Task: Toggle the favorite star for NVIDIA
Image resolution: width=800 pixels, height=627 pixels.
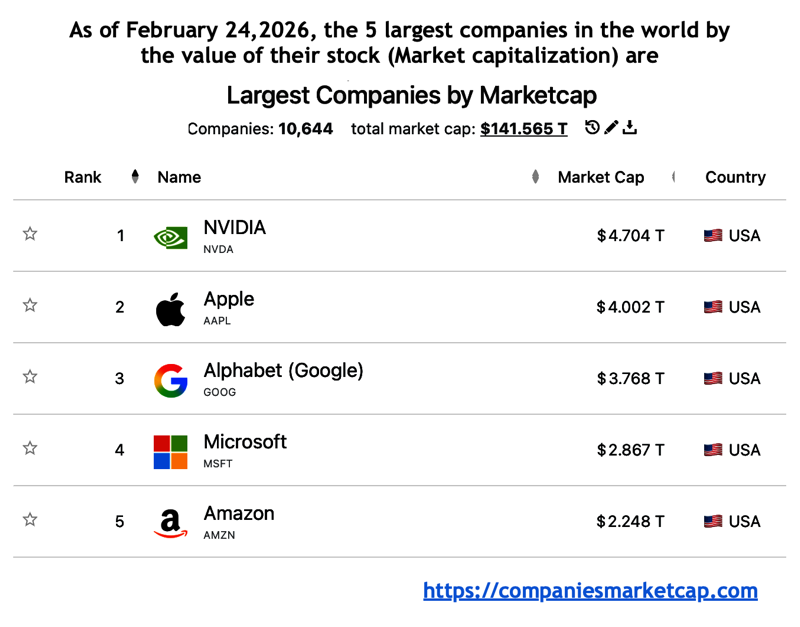Action: pyautogui.click(x=30, y=233)
